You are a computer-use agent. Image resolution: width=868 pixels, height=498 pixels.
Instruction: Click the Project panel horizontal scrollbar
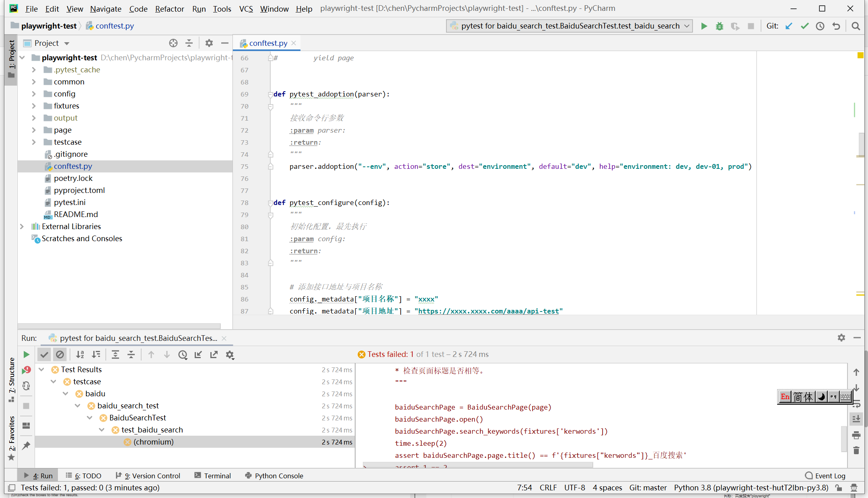pos(119,326)
